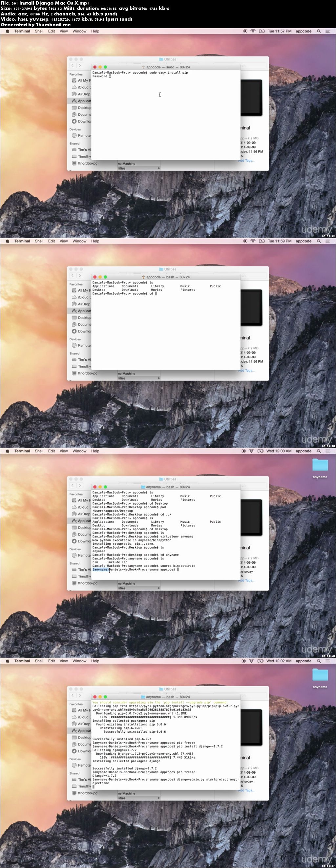Open the Apple menu in the 11:57 PM frame
This screenshot has width=336, height=868.
tap(7, 31)
